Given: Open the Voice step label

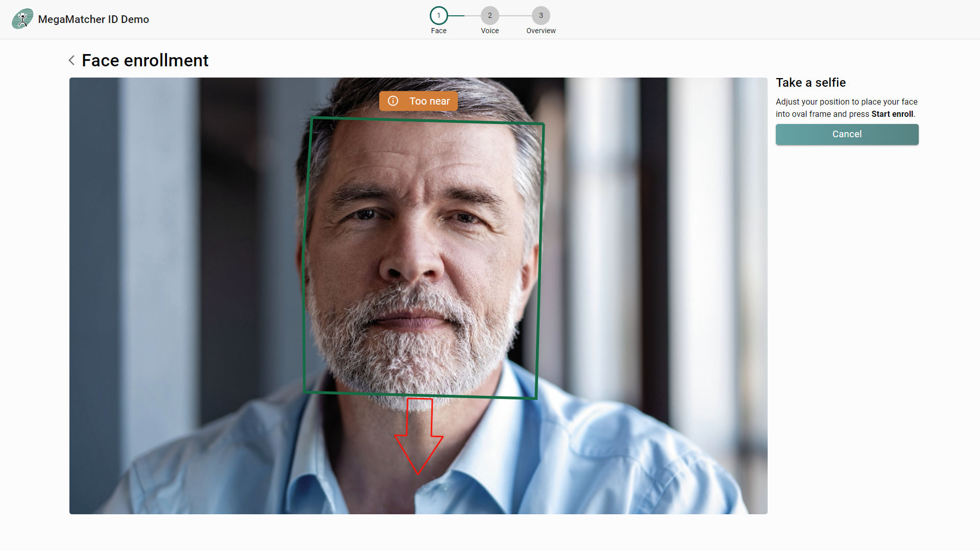Looking at the screenshot, I should click(489, 31).
